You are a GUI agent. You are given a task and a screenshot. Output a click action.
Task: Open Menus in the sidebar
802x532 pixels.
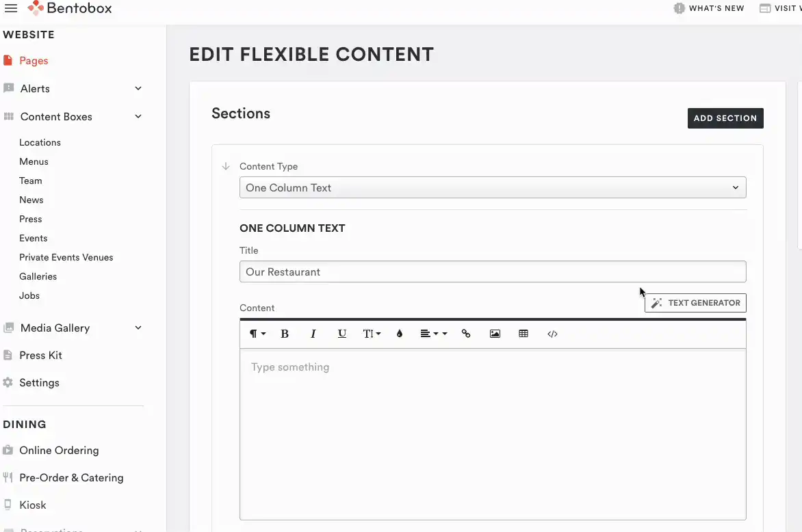pos(34,161)
